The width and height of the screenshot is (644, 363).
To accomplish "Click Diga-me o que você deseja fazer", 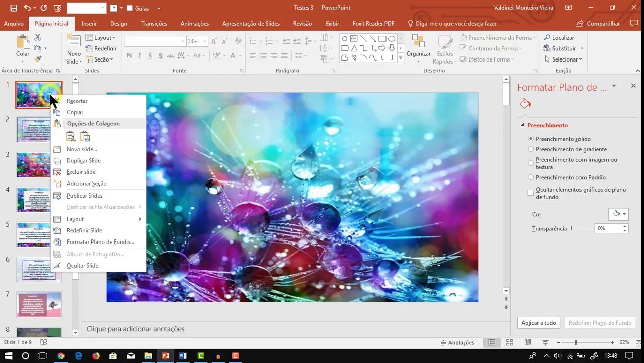I will 452,24.
